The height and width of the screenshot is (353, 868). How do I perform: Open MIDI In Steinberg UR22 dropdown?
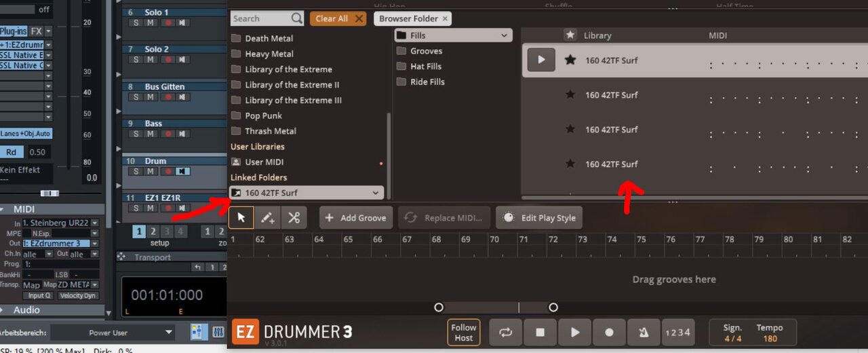coord(95,223)
